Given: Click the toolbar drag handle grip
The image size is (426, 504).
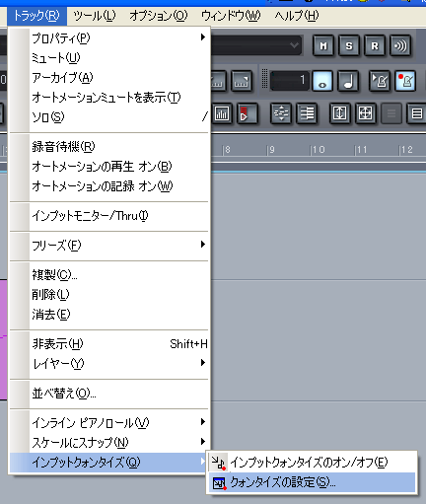Looking at the screenshot, I should click(x=264, y=79).
